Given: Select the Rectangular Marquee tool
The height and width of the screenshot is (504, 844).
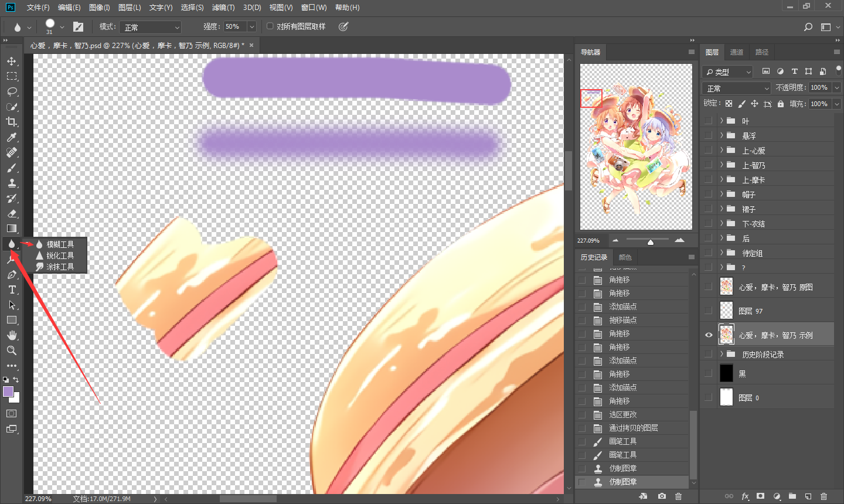Looking at the screenshot, I should (x=12, y=76).
